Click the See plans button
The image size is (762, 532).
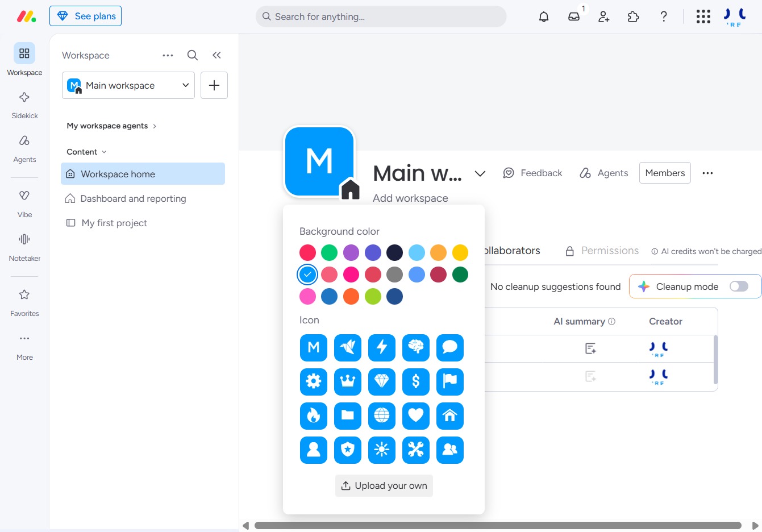(85, 16)
